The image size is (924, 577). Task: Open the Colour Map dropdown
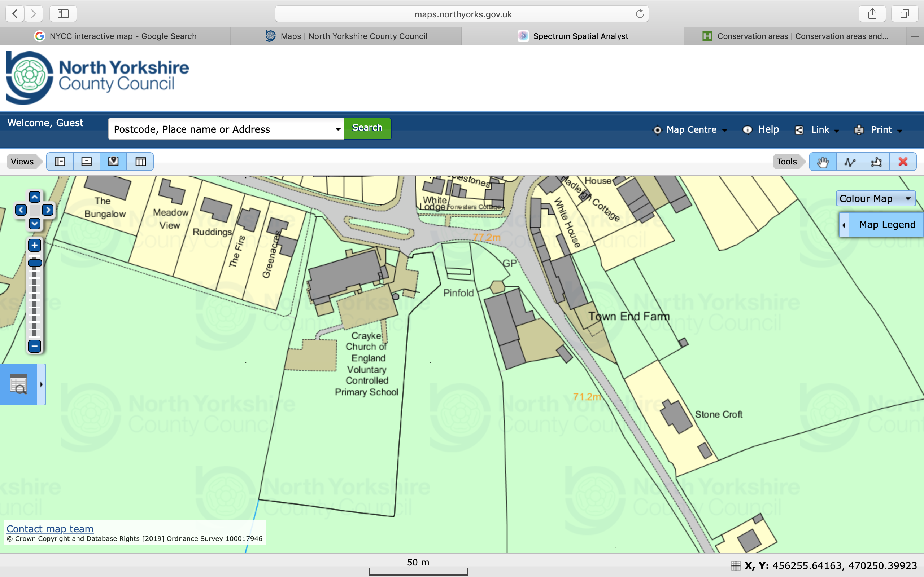(x=875, y=198)
